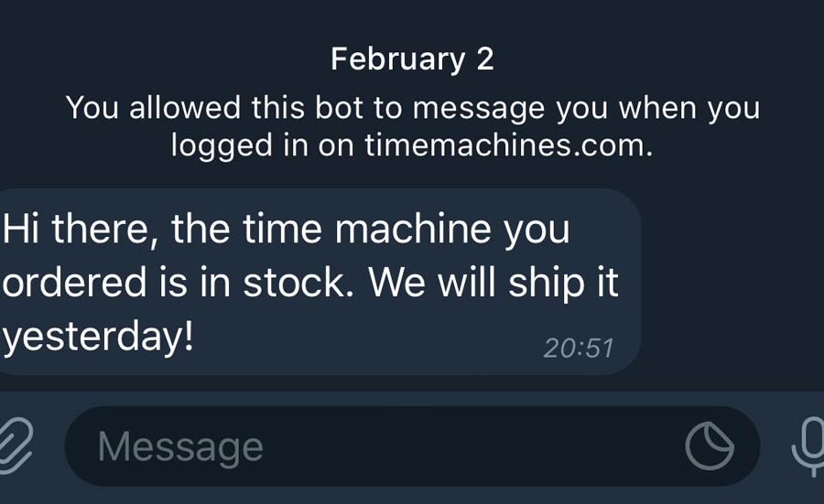Click the "Message" placeholder text
Viewport: 824px width, 504px height.
click(180, 447)
